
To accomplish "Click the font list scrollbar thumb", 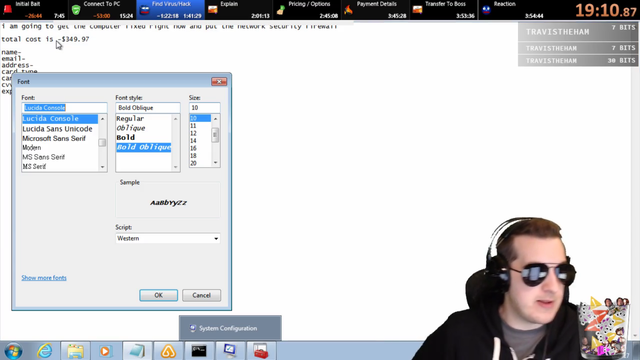I will coord(102,142).
